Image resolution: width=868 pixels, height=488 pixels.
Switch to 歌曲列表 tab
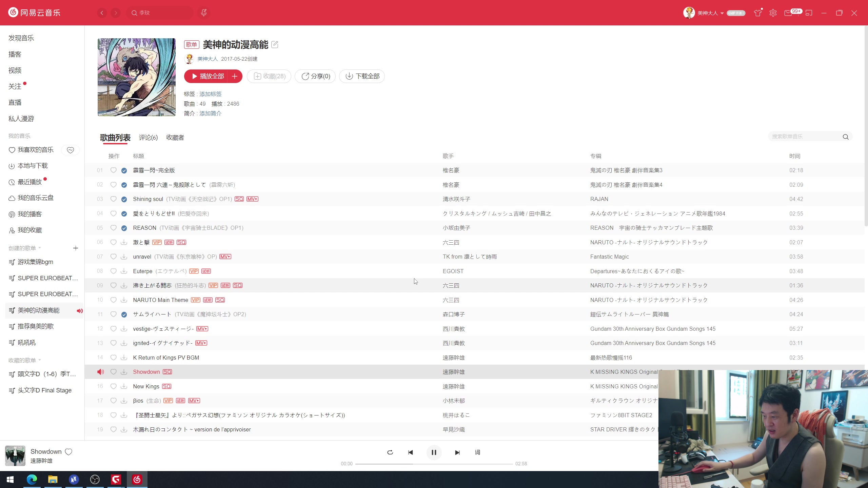[x=115, y=138]
